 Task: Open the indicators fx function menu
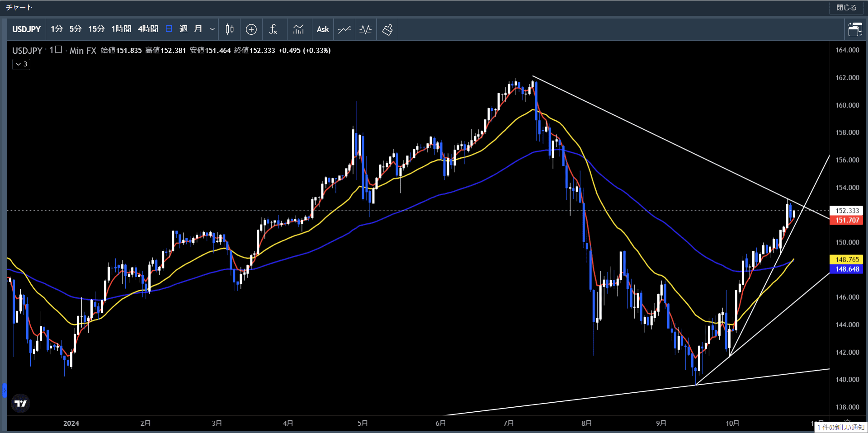click(x=273, y=29)
